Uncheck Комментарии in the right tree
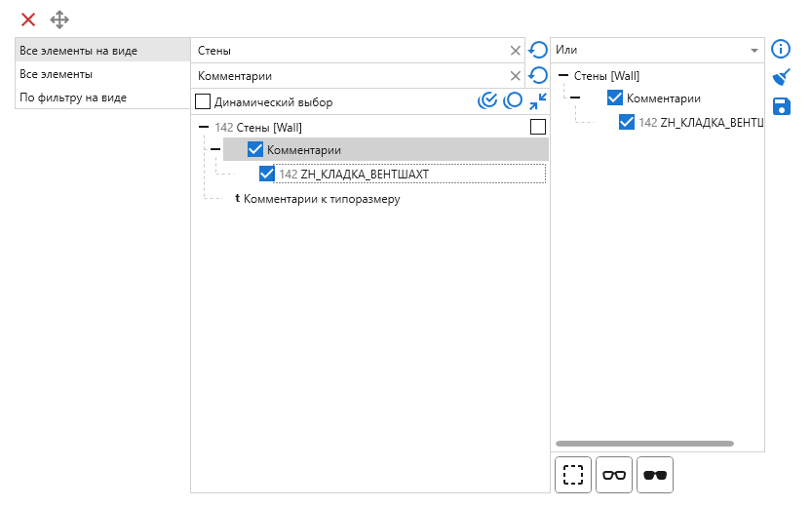812x507 pixels. [615, 97]
